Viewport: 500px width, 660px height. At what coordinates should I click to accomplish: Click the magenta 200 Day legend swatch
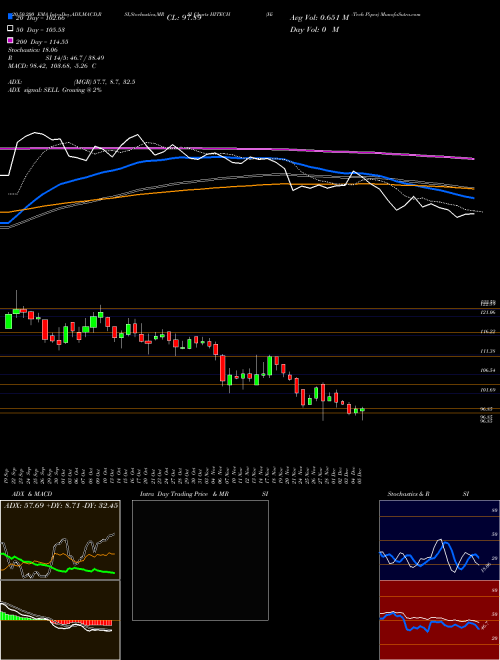pyautogui.click(x=10, y=41)
